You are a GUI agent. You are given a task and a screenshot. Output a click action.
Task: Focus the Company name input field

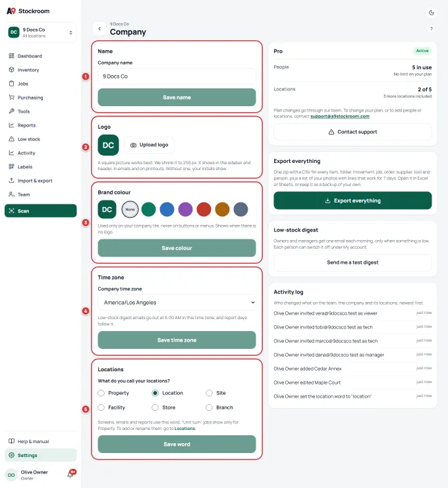[177, 76]
